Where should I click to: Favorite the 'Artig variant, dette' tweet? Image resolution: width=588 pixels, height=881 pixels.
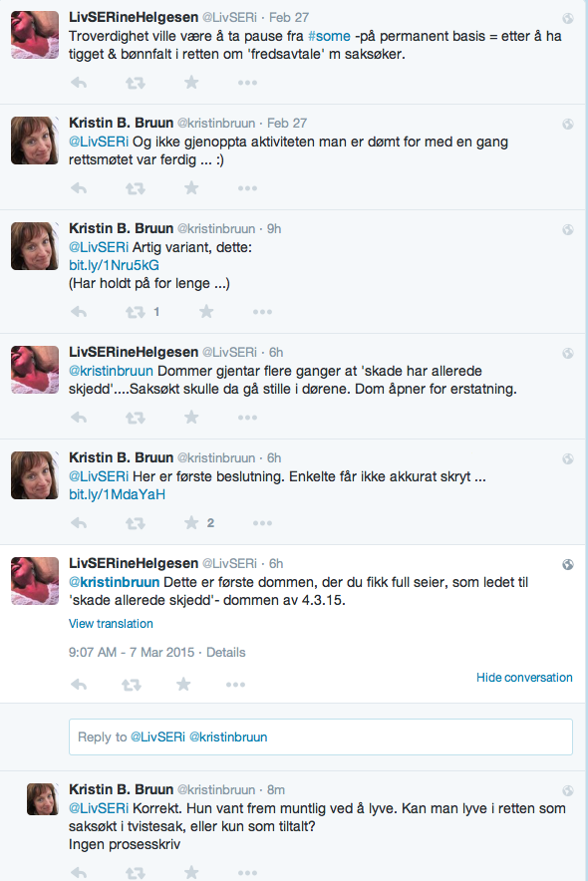point(206,311)
